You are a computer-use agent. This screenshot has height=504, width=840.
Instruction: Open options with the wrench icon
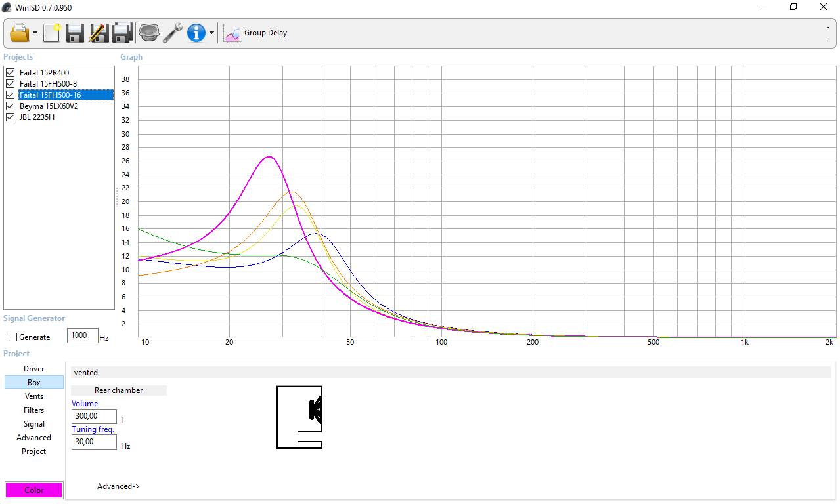tap(173, 33)
